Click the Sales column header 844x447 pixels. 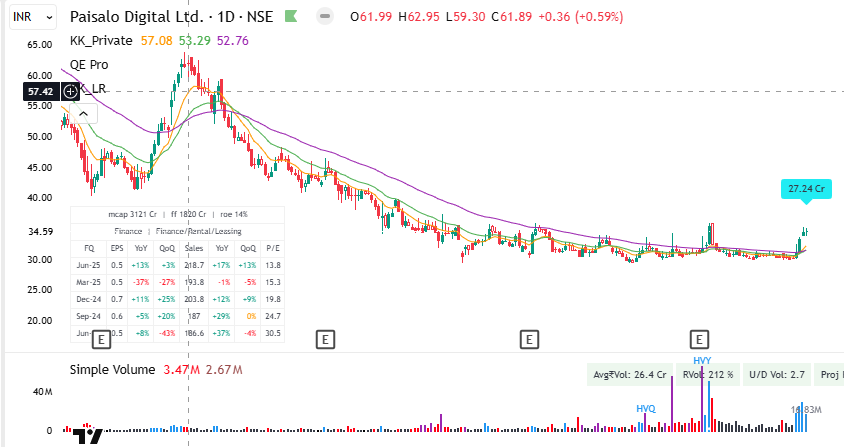(194, 248)
